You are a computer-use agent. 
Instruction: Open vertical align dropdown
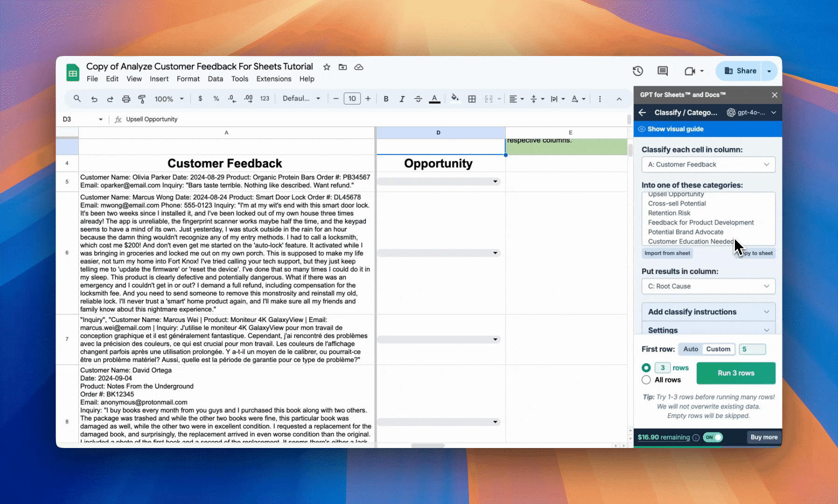(538, 99)
